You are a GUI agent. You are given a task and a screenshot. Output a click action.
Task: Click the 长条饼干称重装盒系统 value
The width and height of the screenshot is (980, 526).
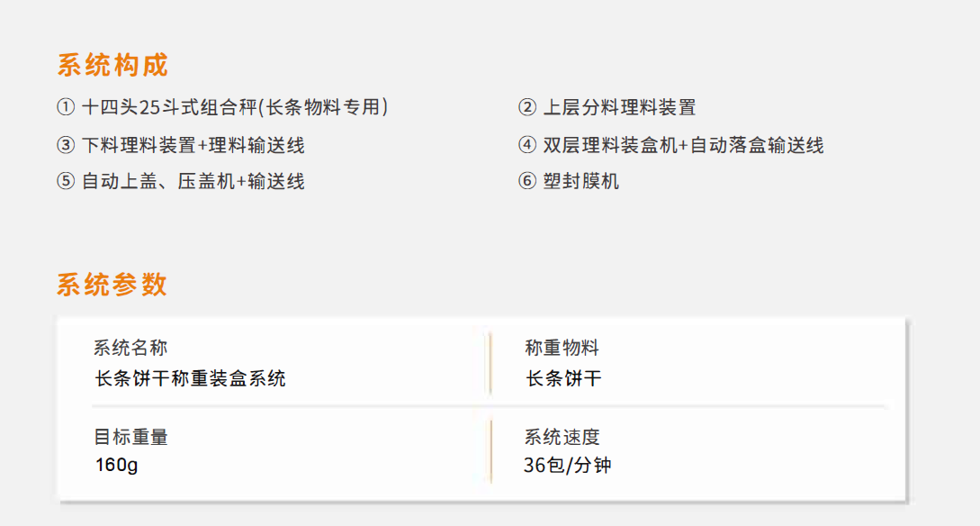190,378
